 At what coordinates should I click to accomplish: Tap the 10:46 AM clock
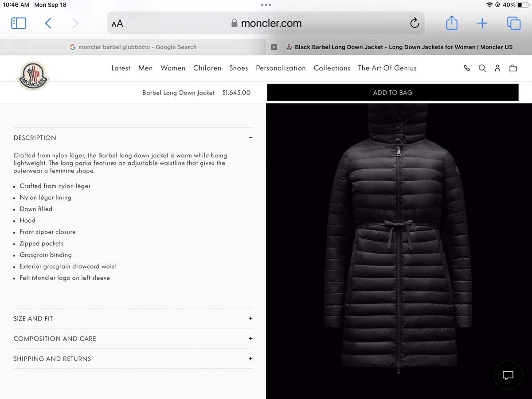(16, 5)
